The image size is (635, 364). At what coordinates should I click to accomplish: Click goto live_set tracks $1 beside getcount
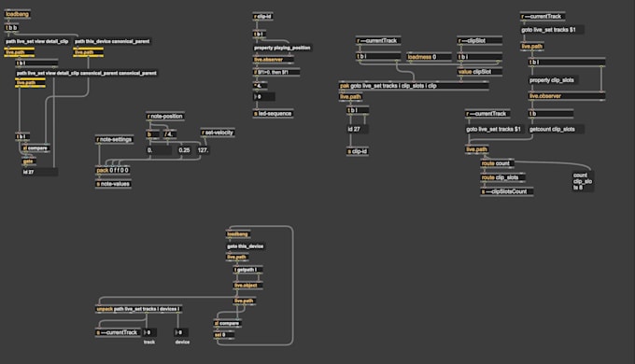point(494,129)
